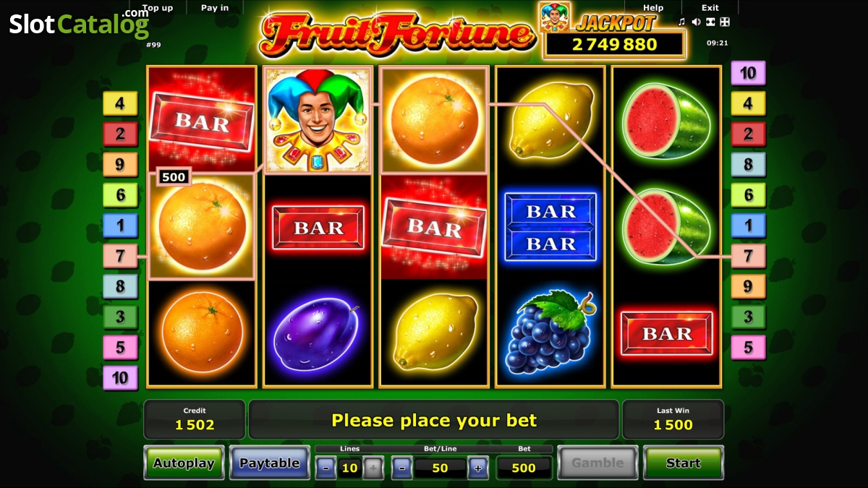Screen dimensions: 868x488
Task: Click the jackpot joker icon
Action: pyautogui.click(x=555, y=17)
